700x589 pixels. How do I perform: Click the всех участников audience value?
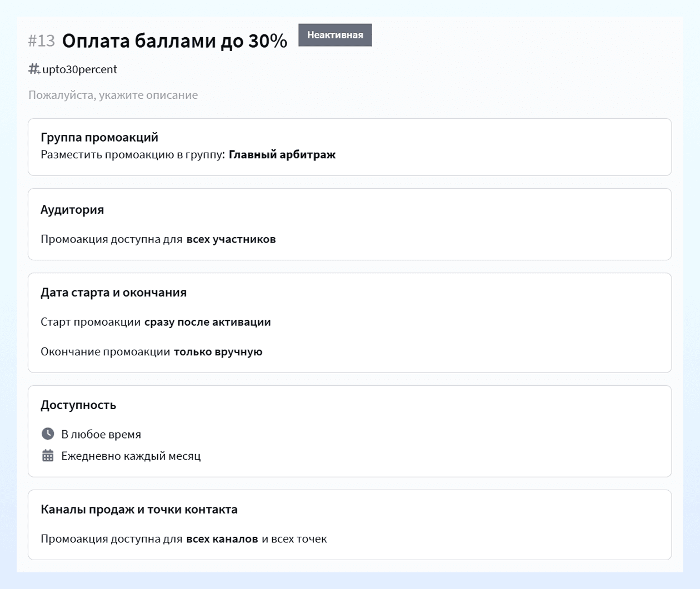(231, 239)
